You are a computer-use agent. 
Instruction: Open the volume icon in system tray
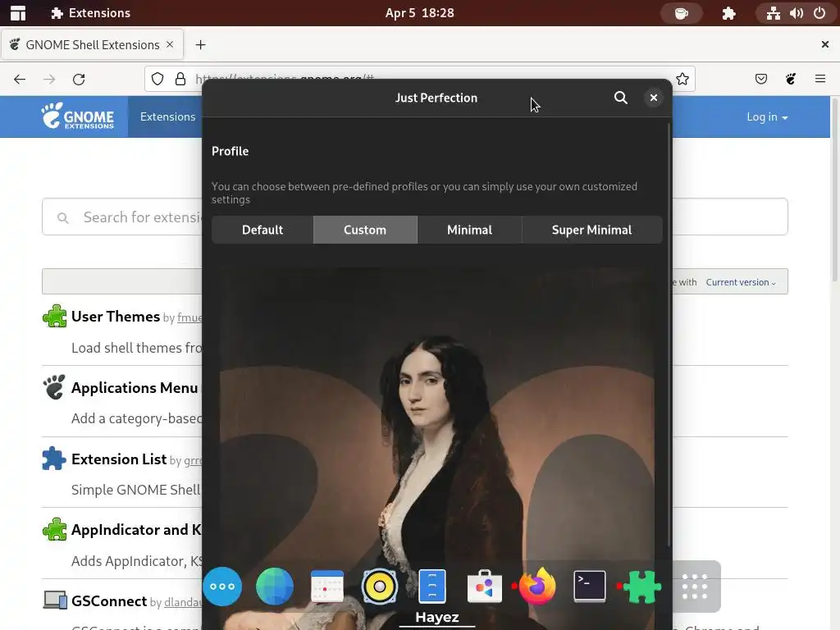[x=796, y=13]
